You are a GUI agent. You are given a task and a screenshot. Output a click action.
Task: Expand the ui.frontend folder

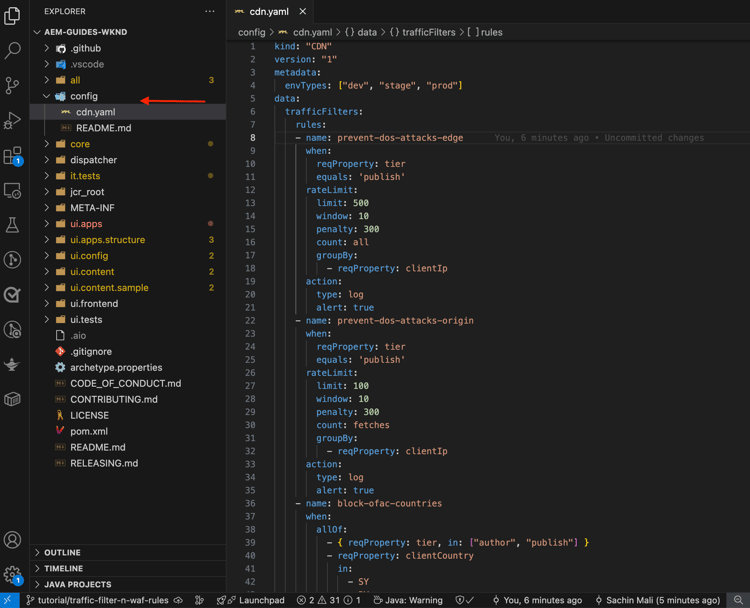pos(94,304)
